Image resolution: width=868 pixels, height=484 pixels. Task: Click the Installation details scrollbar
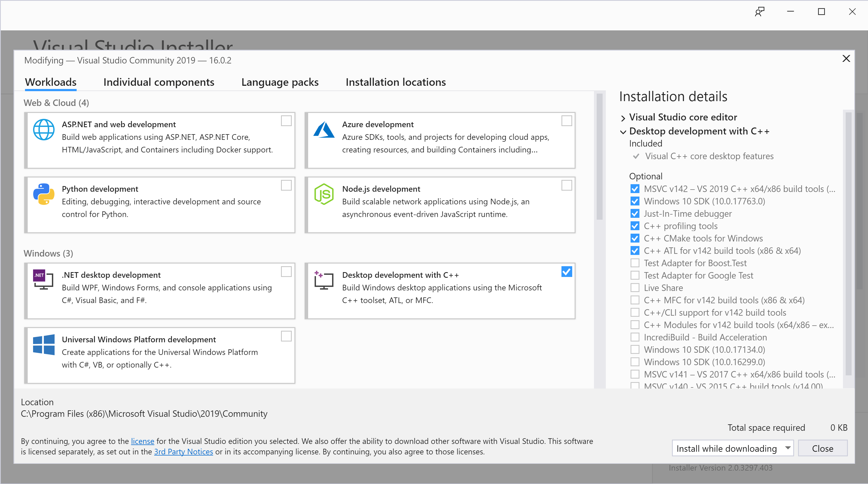click(x=848, y=243)
